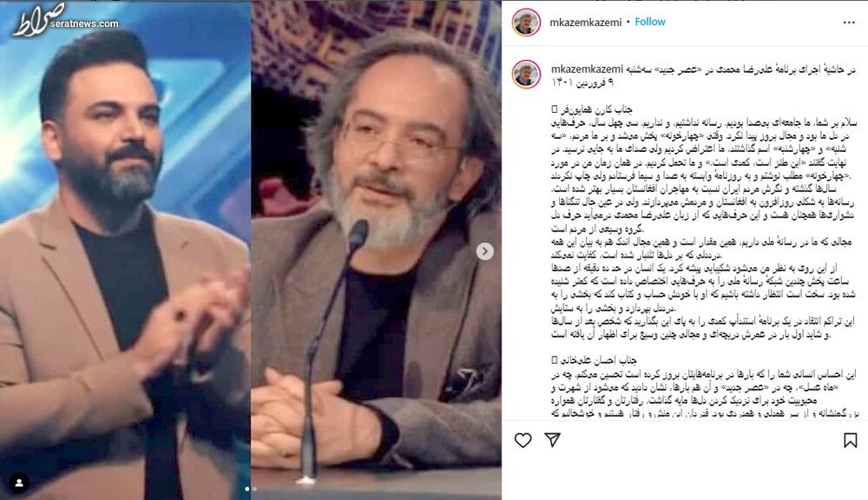Advance to the next carousel photo arrow
The image size is (868, 500).
pyautogui.click(x=485, y=252)
